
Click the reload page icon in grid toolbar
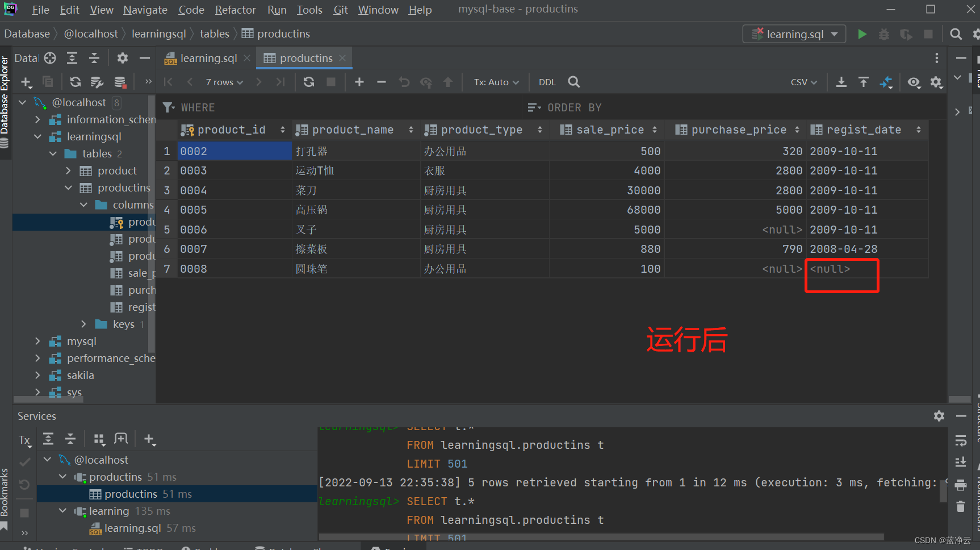(x=309, y=82)
